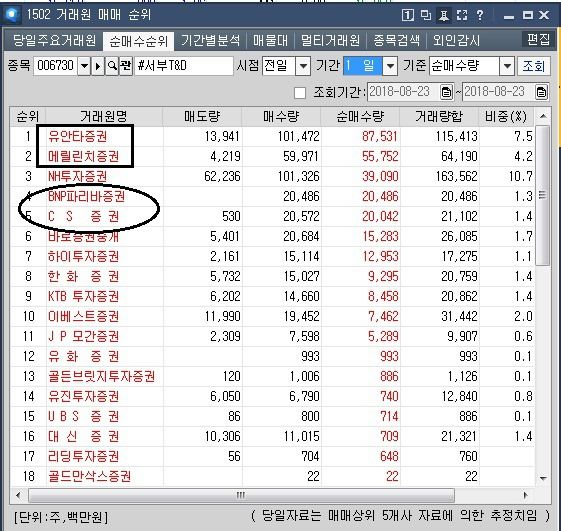Select the 유진투자증권 row
Viewport: 561px width, 531px height.
272,396
